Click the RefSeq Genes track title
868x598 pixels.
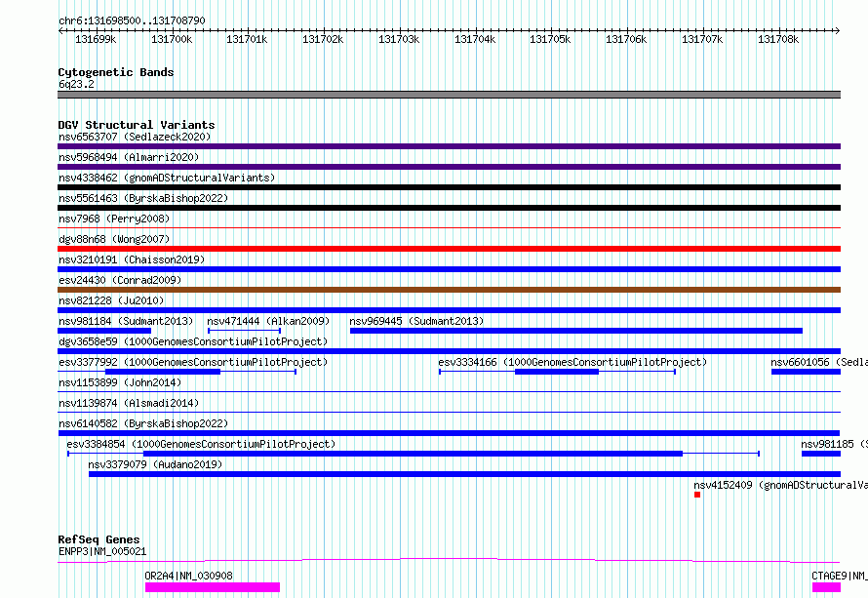[99, 539]
